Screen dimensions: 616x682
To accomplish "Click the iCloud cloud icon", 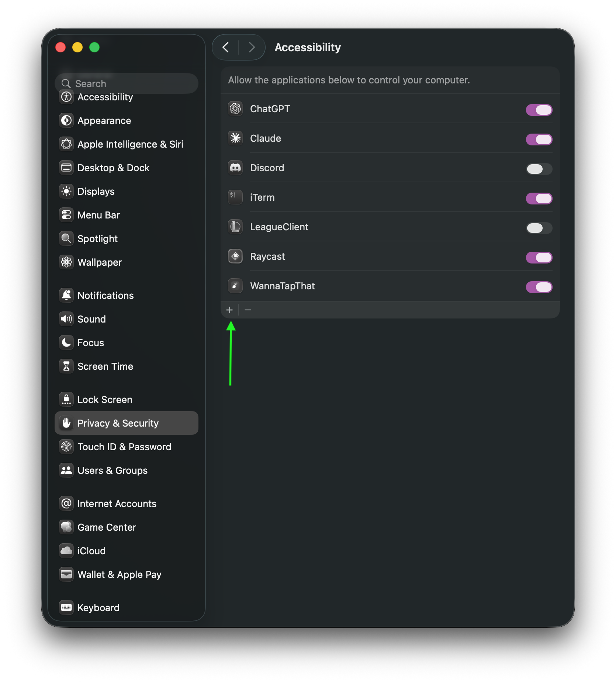I will (66, 551).
